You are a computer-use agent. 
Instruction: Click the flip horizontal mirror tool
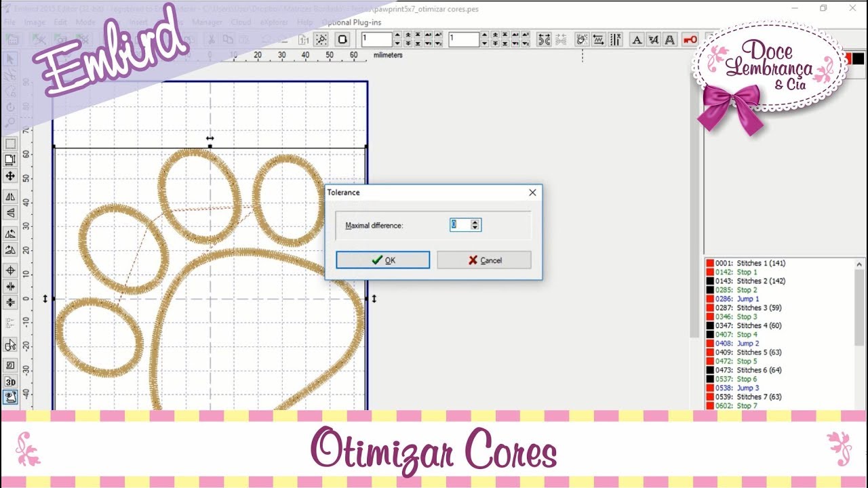10,197
